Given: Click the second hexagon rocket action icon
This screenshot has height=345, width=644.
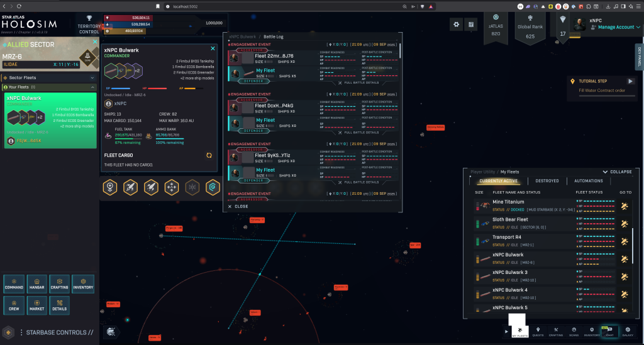Looking at the screenshot, I should point(131,187).
